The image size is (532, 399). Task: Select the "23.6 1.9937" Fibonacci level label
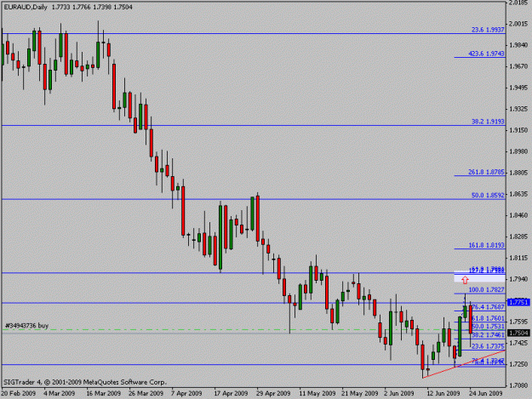pos(488,30)
